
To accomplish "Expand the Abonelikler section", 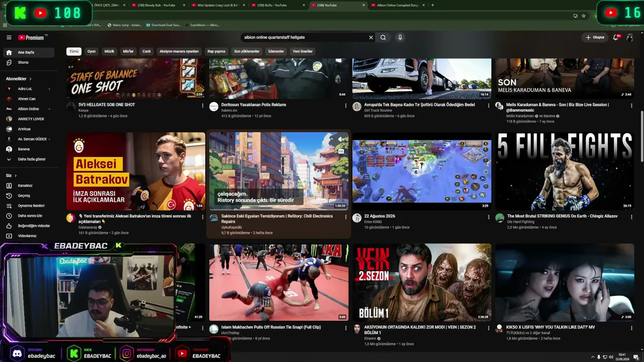I will coord(19,79).
